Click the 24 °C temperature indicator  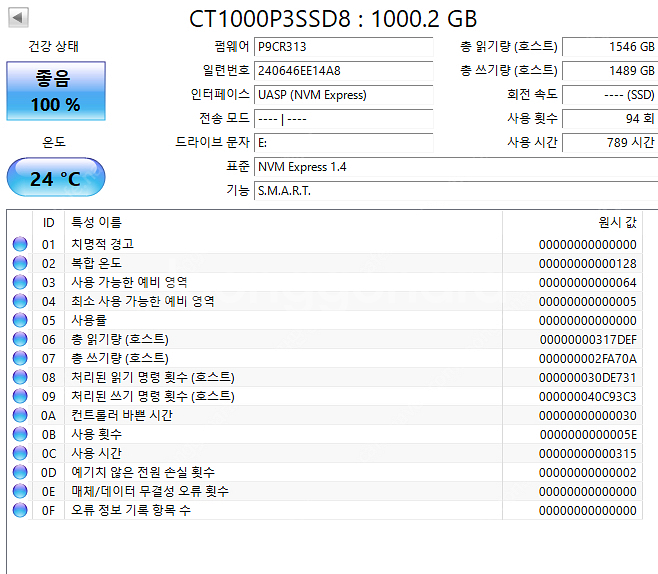(56, 177)
